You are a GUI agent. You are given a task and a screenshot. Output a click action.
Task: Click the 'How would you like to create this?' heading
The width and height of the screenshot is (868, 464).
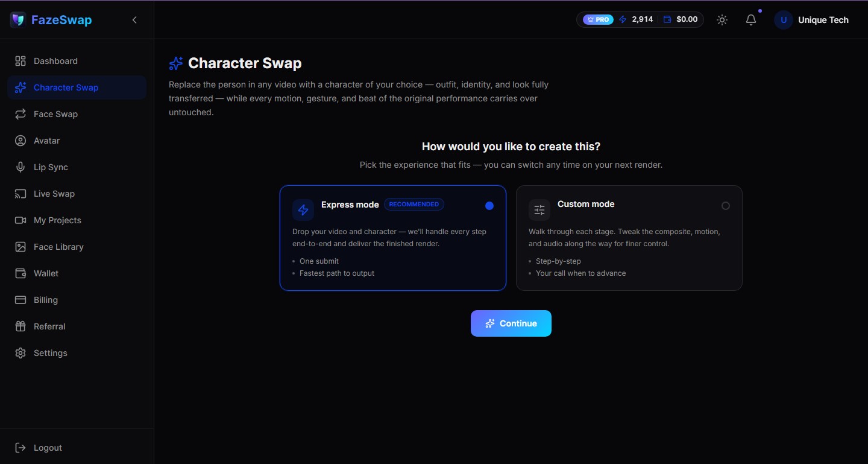(511, 147)
